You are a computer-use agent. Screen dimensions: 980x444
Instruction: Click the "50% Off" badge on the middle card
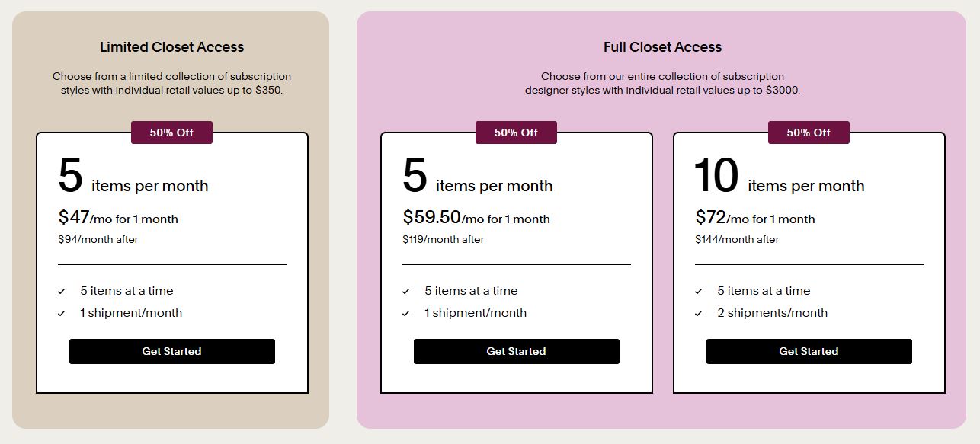516,132
